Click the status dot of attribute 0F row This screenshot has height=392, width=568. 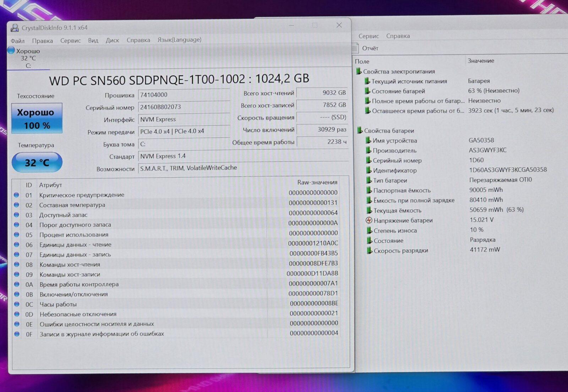[x=17, y=334]
